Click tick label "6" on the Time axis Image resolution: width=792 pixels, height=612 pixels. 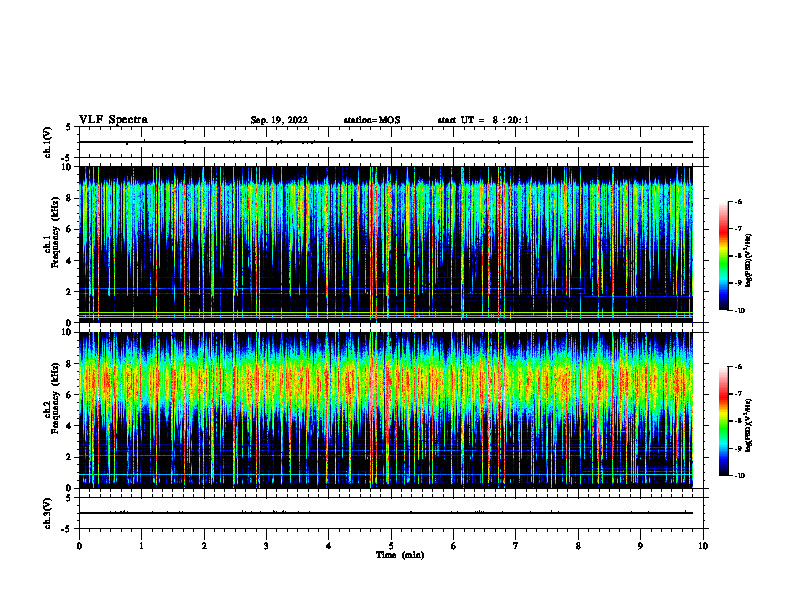(454, 546)
